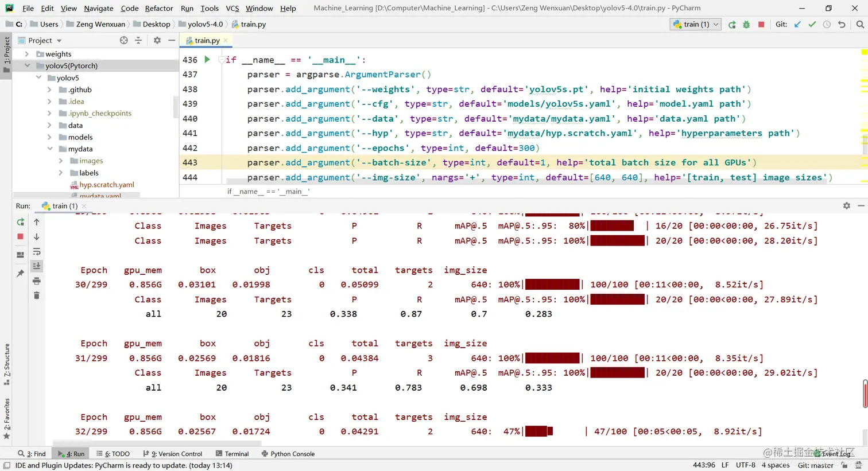Stop the running process from the top toolbar

(761, 25)
